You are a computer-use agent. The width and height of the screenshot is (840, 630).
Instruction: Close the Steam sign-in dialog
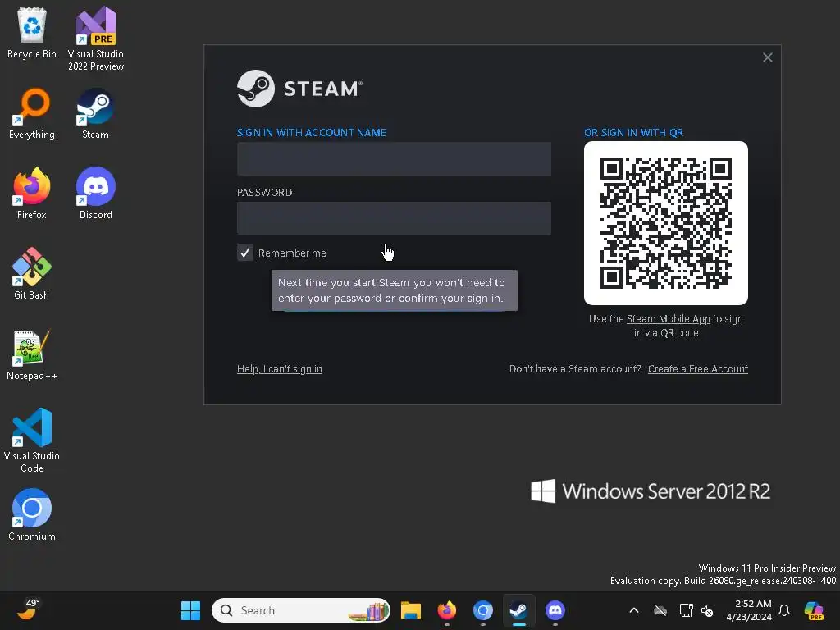[x=768, y=57]
